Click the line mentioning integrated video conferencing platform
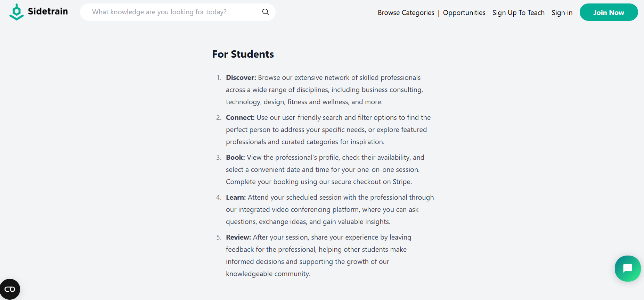Viewport: 644px width, 300px height. tap(322, 209)
